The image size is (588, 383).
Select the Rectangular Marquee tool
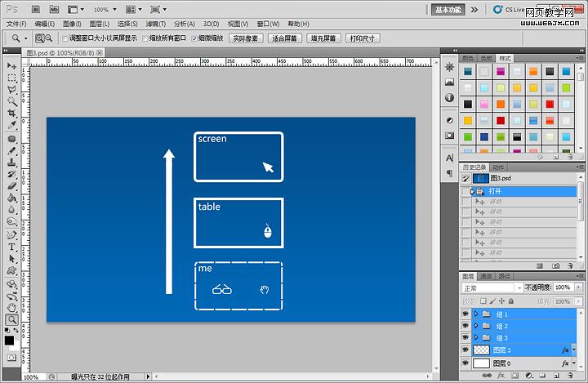11,78
